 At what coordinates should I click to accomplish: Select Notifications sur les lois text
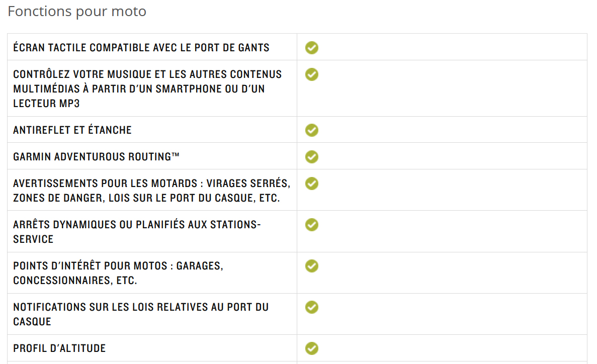pos(141,314)
